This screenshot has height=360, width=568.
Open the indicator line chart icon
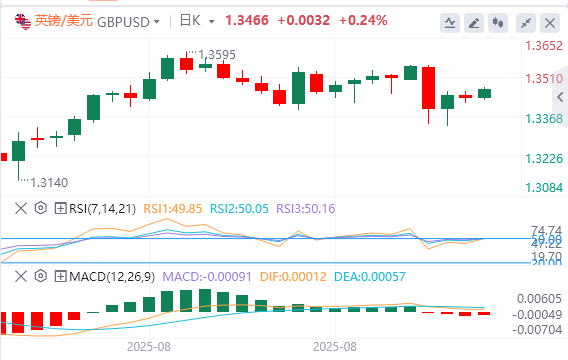pyautogui.click(x=450, y=23)
